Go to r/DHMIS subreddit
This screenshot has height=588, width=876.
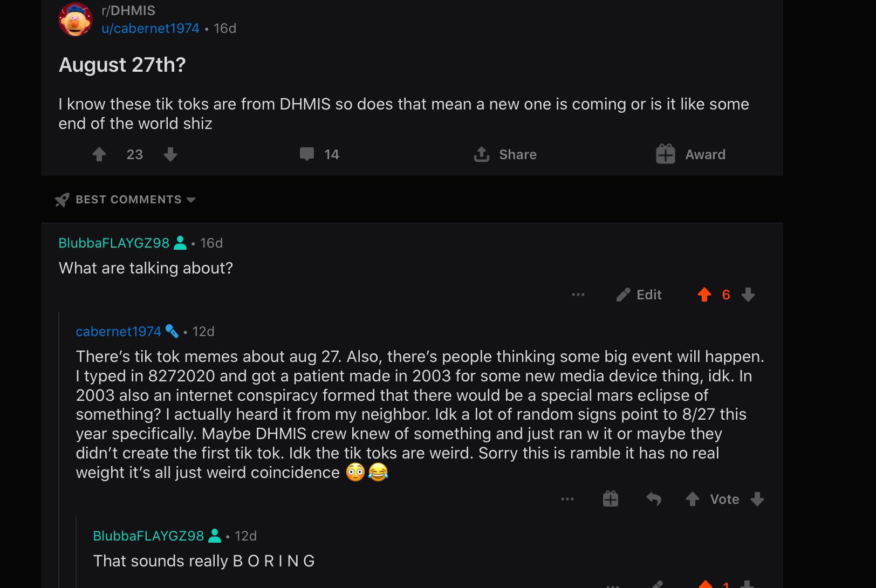(x=128, y=10)
